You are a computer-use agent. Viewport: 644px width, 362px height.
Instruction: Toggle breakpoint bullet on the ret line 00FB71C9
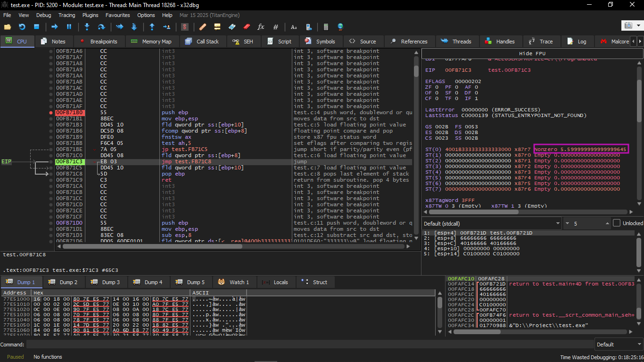click(x=51, y=180)
